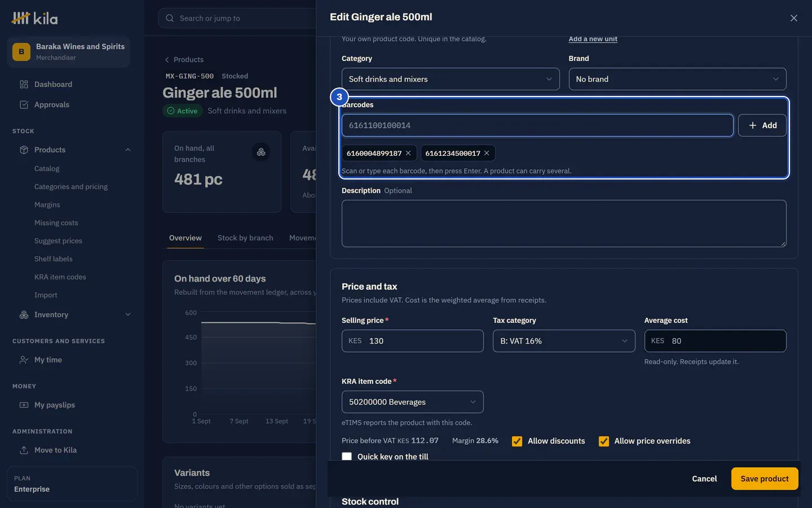Open My time person icon
The height and width of the screenshot is (508, 812).
pos(24,360)
